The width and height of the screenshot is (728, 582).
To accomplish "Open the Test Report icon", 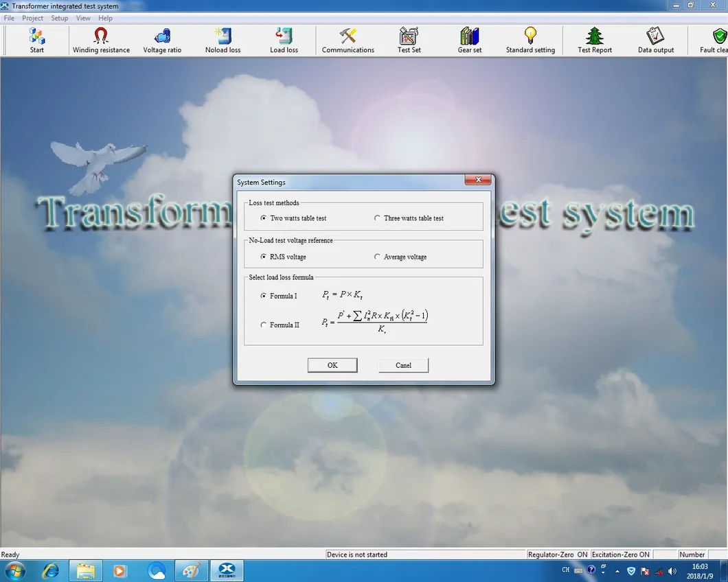I will [595, 40].
